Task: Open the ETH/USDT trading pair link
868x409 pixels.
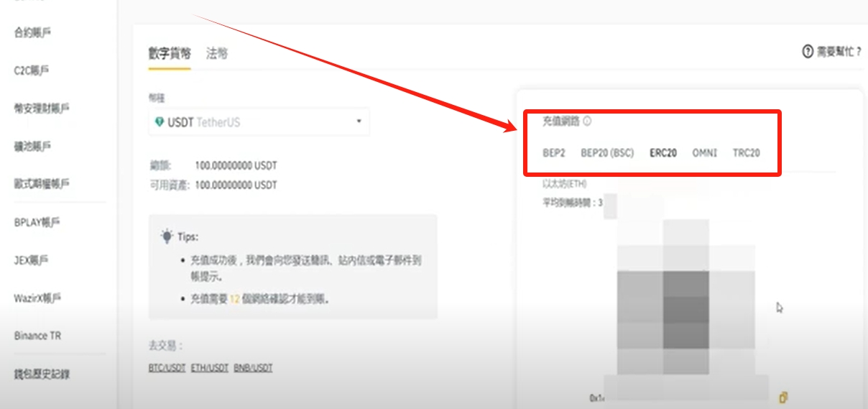Action: [x=210, y=368]
